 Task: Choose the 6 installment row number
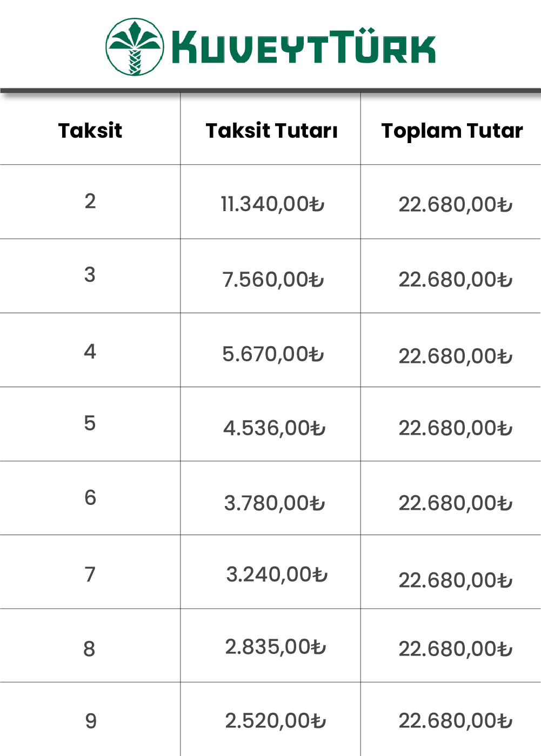pos(90,498)
